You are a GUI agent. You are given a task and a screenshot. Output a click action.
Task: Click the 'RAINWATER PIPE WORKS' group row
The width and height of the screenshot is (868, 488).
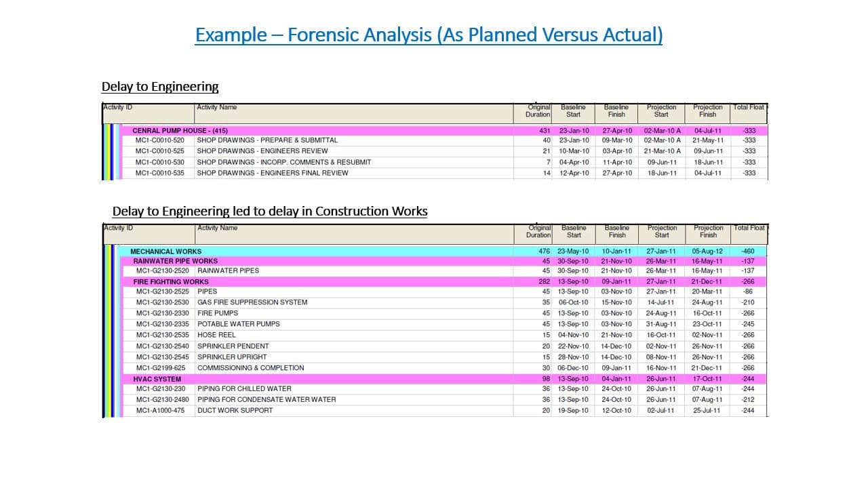pyautogui.click(x=443, y=261)
